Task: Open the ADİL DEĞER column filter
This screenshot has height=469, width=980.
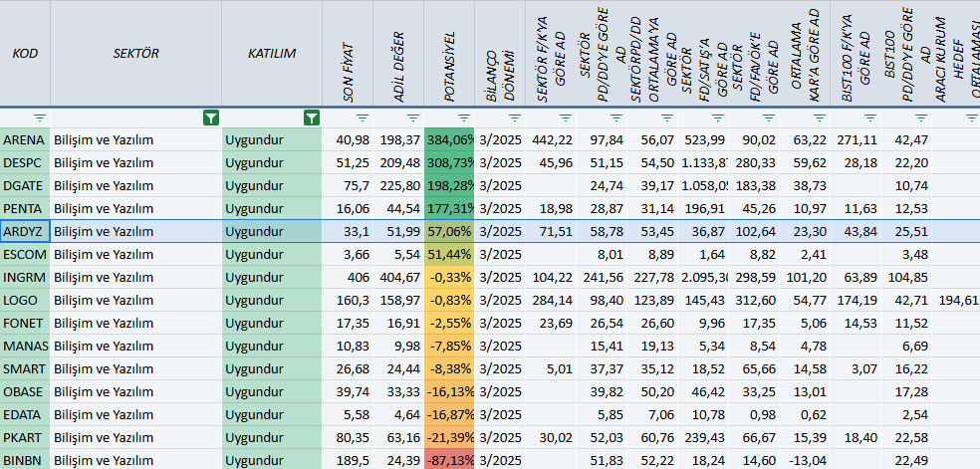Action: click(x=413, y=117)
